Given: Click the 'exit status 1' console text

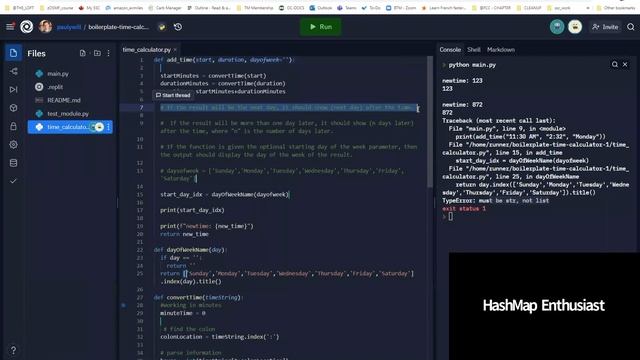Looking at the screenshot, I should pos(464,209).
